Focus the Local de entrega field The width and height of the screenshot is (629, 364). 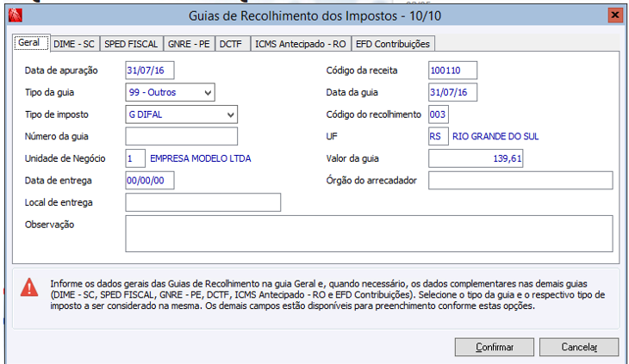203,202
